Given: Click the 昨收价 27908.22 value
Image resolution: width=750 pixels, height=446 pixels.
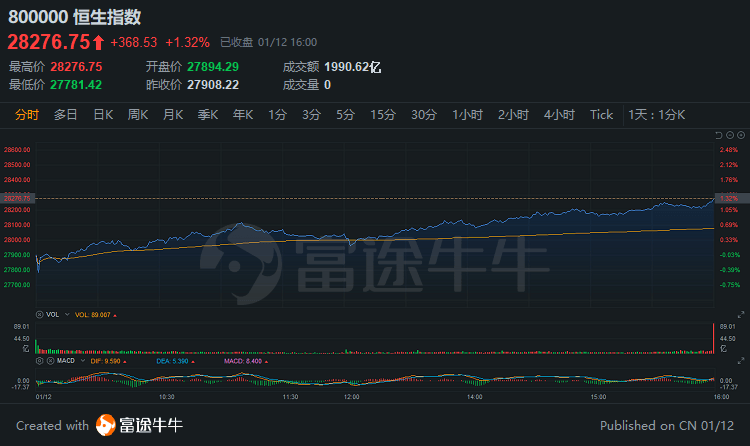Looking at the screenshot, I should point(213,85).
